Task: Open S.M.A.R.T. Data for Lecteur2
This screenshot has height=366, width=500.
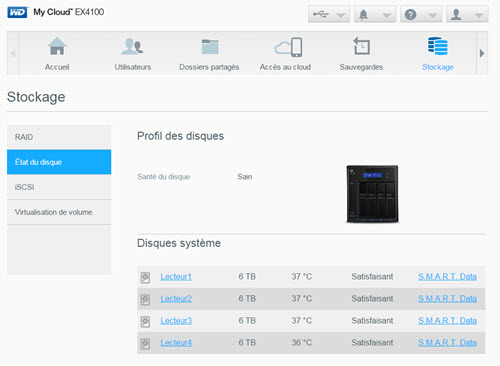Action: click(447, 299)
